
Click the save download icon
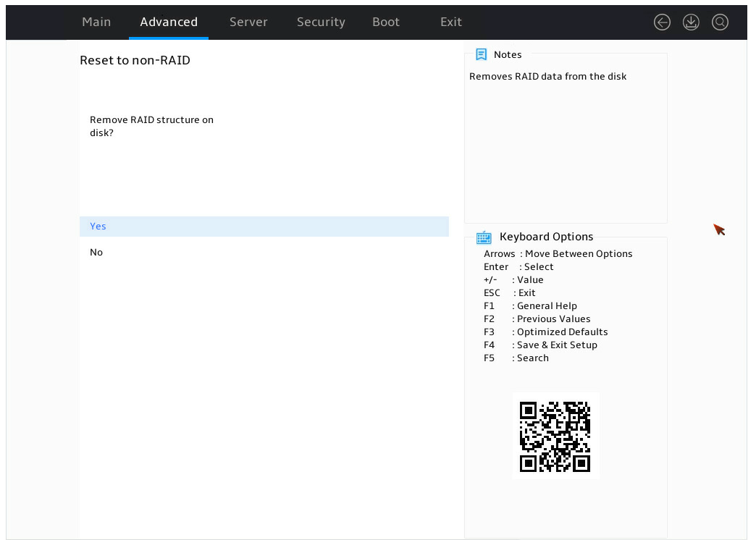(x=691, y=22)
